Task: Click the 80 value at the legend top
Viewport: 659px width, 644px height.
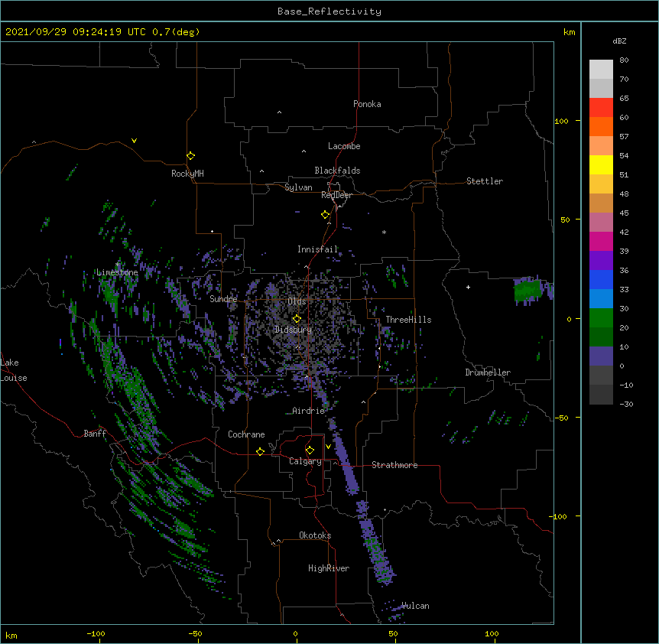Action: [x=624, y=60]
